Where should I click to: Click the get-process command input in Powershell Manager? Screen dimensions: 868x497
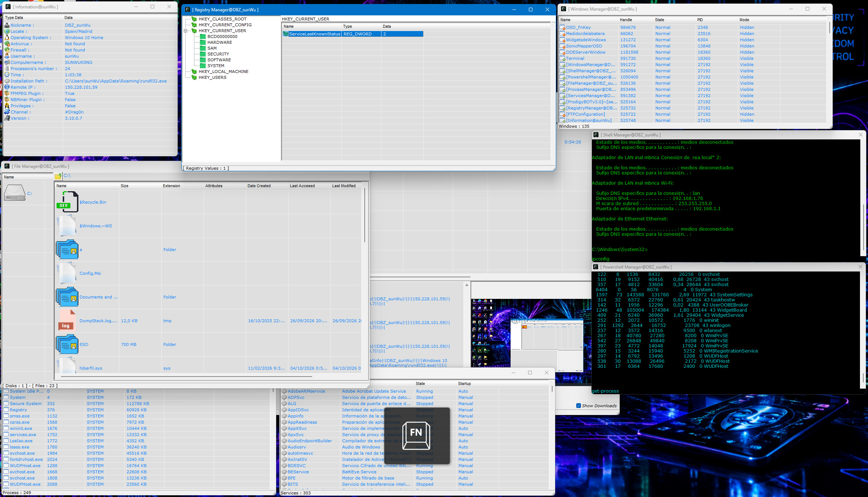[x=726, y=391]
